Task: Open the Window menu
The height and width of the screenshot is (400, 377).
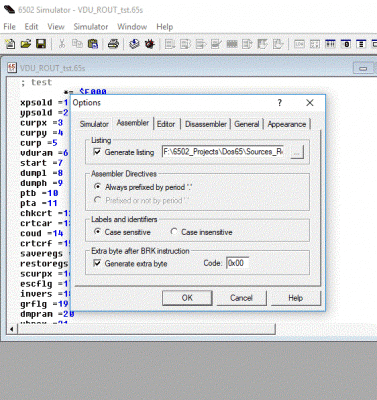Action: click(132, 26)
